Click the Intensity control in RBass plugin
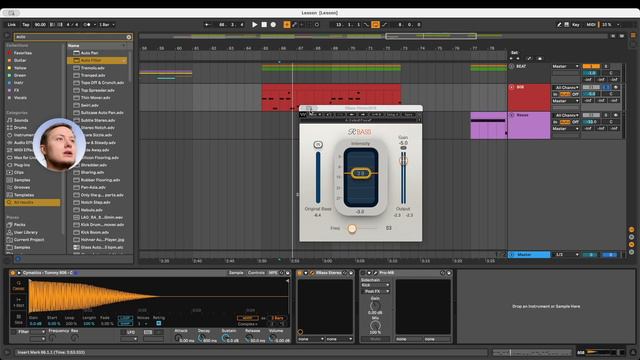640x360 pixels. 361,173
